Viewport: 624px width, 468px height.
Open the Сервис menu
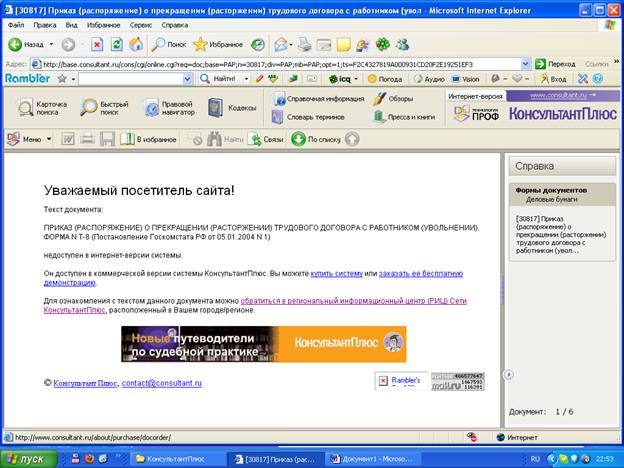coord(141,24)
